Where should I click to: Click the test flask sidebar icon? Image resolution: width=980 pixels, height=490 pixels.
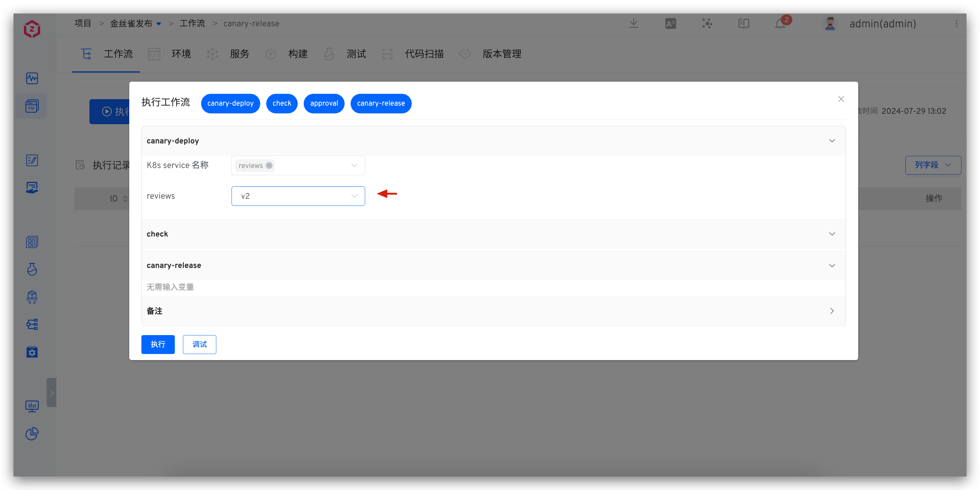tap(32, 269)
